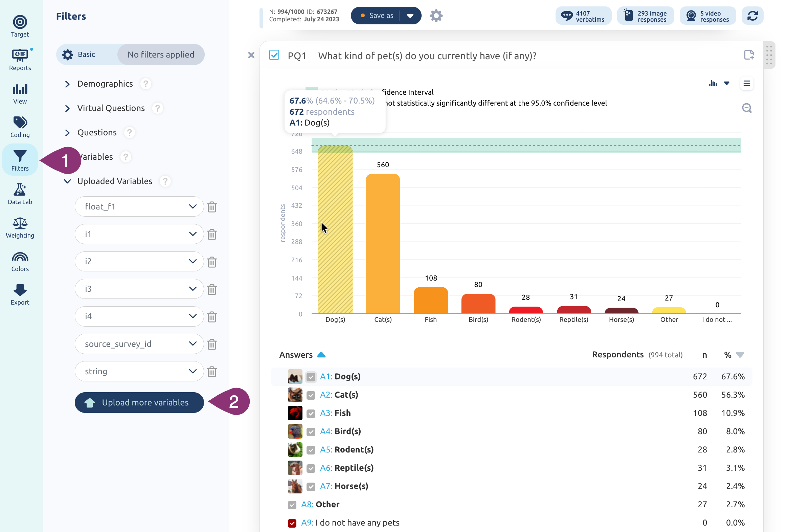Image resolution: width=789 pixels, height=532 pixels.
Task: Expand the Virtual Questions group
Action: pos(67,108)
